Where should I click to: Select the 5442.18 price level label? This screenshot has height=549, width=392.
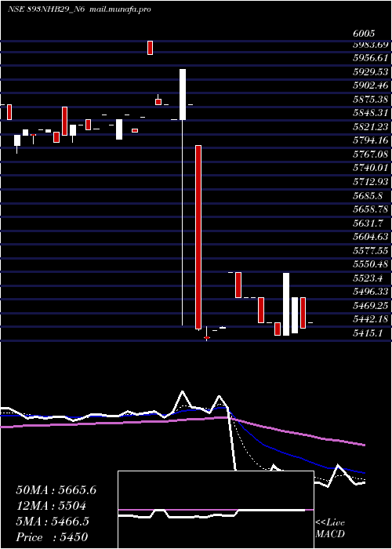point(370,319)
